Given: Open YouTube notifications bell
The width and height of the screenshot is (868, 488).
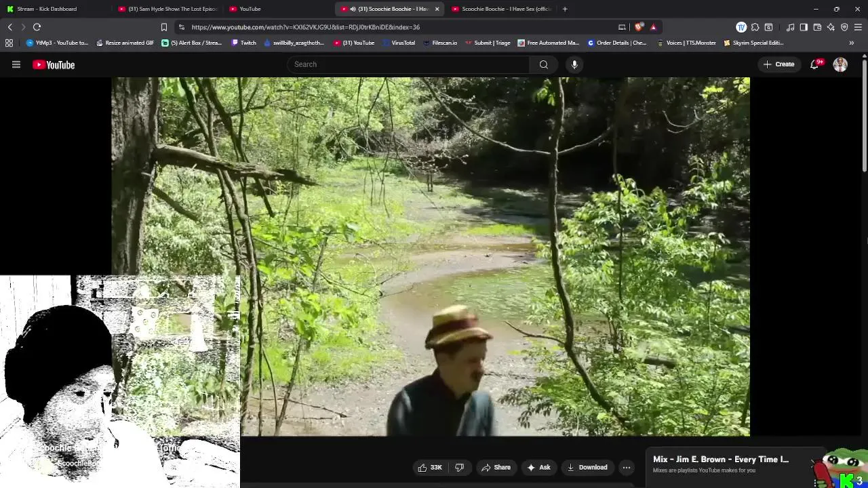Looking at the screenshot, I should pos(815,64).
